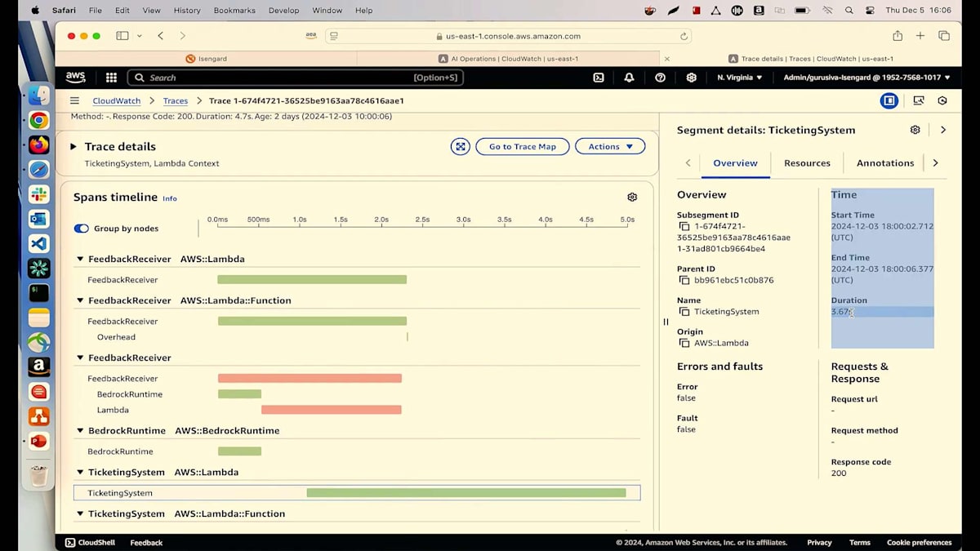Open the Spans timeline Info link
Screen dimensions: 980x551
[x=169, y=198]
